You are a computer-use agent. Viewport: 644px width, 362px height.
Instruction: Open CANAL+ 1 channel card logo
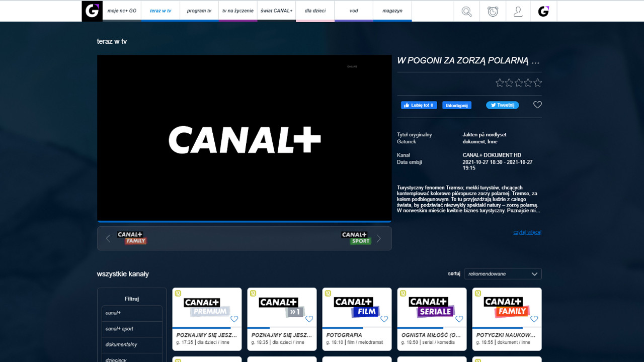point(282,308)
